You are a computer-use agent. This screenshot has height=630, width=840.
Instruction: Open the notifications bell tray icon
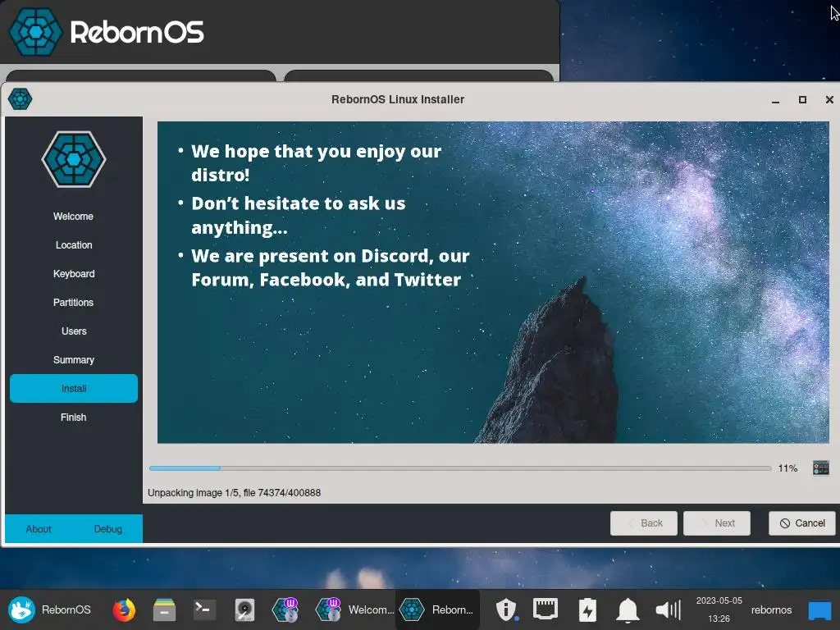coord(628,609)
